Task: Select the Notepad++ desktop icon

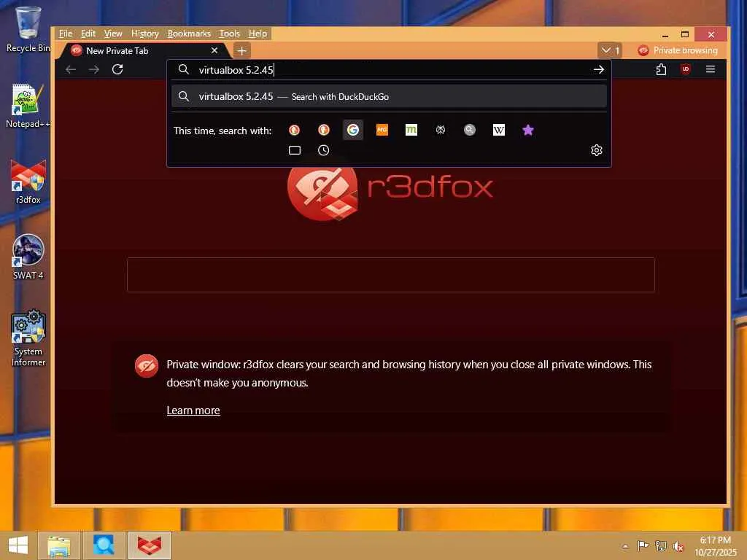Action: [x=28, y=106]
